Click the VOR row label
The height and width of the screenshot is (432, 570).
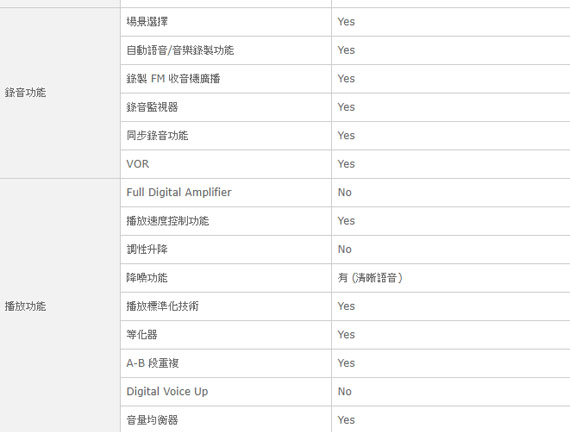tap(138, 164)
